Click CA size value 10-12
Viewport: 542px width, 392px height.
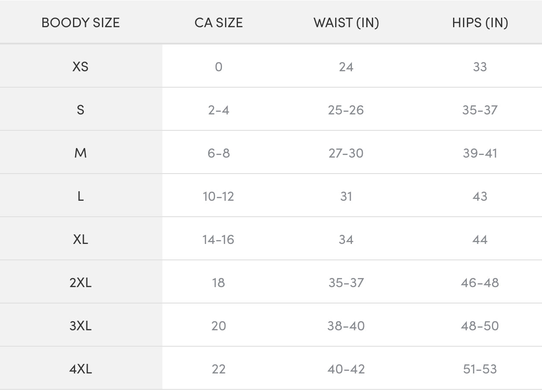point(219,196)
